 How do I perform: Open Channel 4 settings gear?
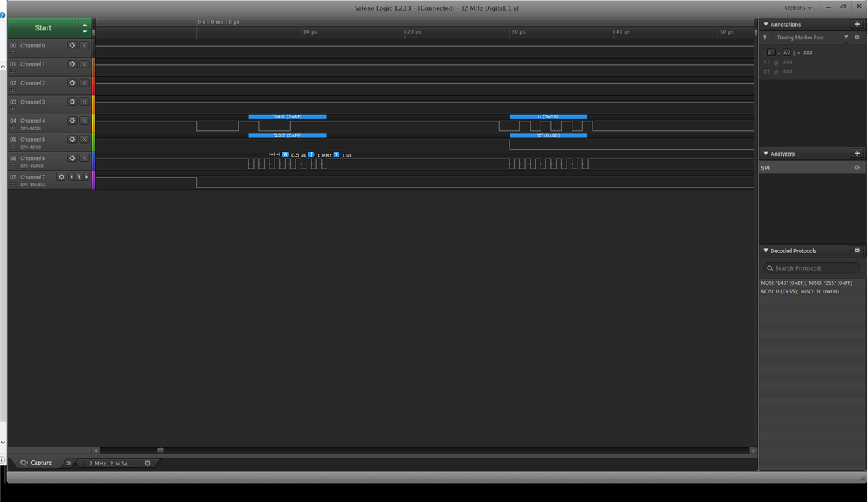[x=72, y=121]
